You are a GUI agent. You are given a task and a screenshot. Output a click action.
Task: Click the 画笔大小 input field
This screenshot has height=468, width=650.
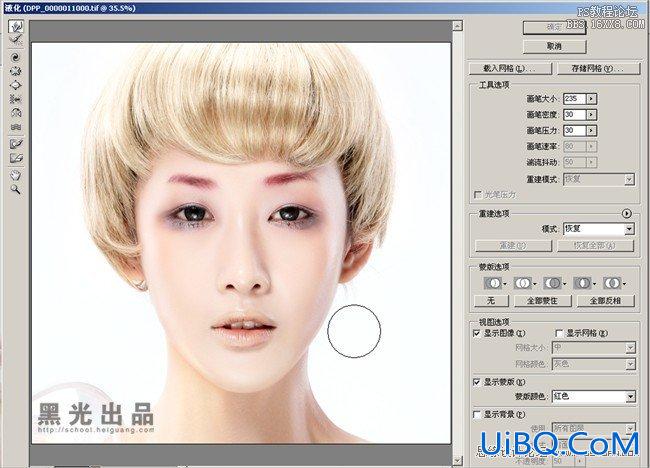(x=575, y=99)
